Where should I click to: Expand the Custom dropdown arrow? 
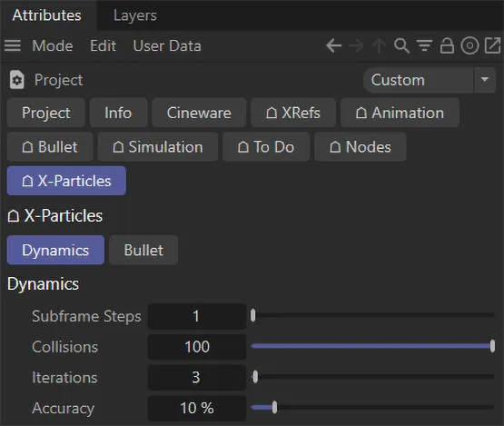[x=485, y=79]
